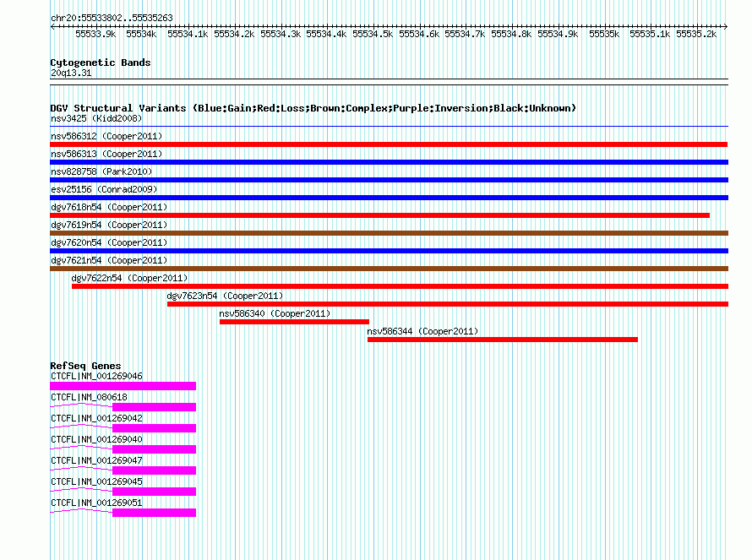Screen dimensions: 752x560
Task: Select the CTCFL NM_001269047 magenta exon bar
Action: click(x=154, y=470)
